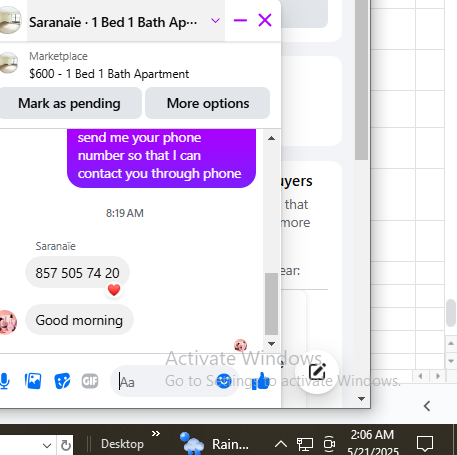
Task: Open chat settings chevron next to conversation title
Action: 216,21
